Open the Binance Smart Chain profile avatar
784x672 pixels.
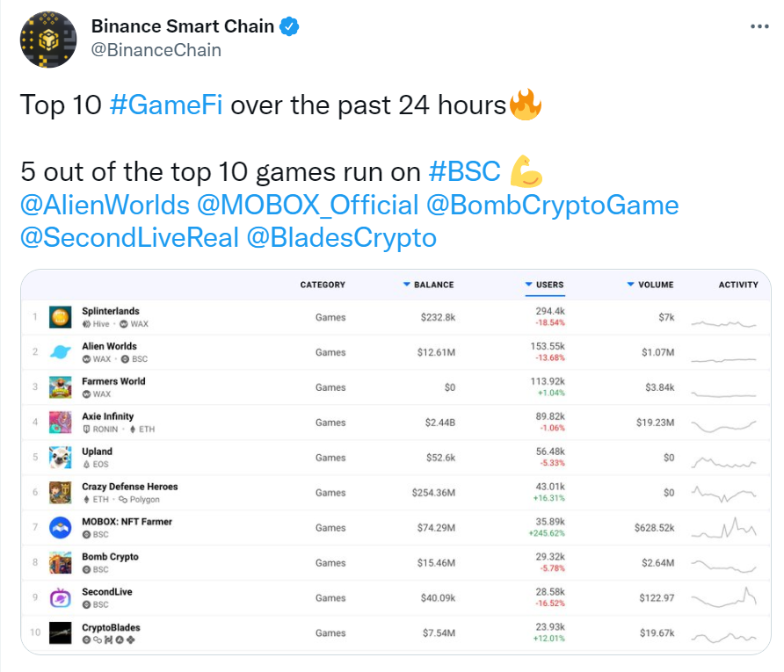(x=48, y=40)
